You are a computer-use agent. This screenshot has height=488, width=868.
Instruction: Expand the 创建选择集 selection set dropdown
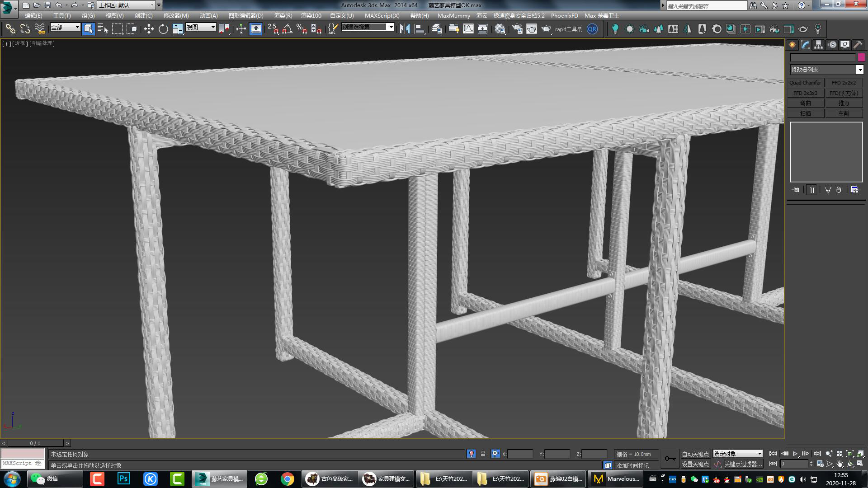click(x=391, y=27)
